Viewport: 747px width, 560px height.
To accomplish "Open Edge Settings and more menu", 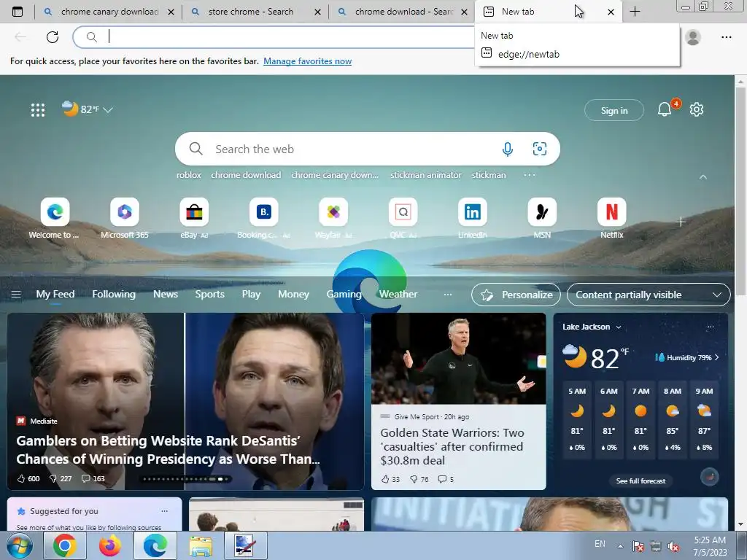I will point(726,36).
